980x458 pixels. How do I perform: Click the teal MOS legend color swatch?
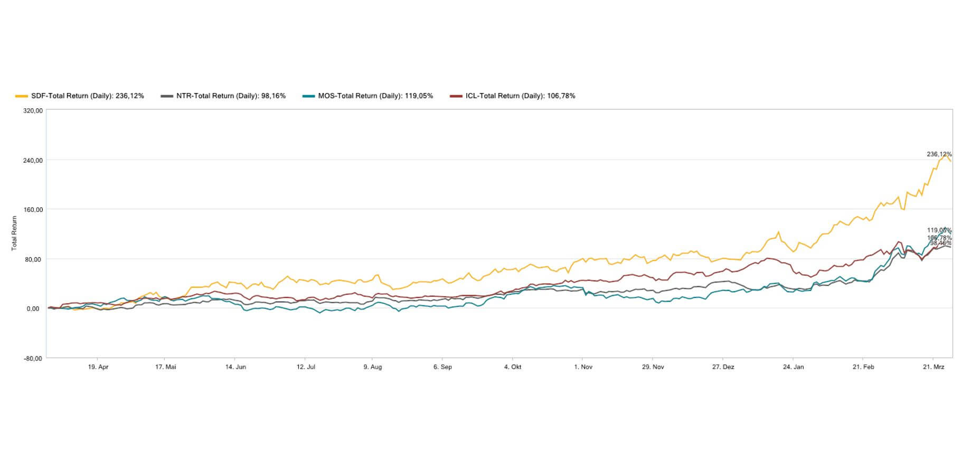coord(308,96)
